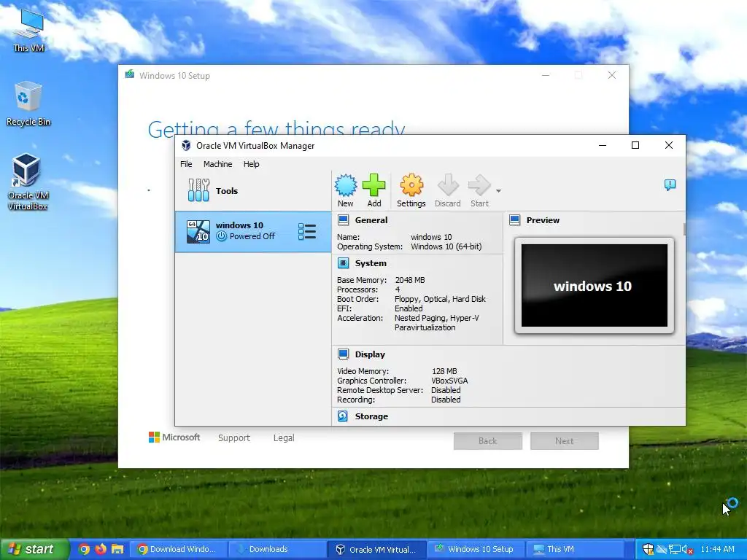Click the Display screen icon
The image size is (747, 560).
click(x=343, y=354)
